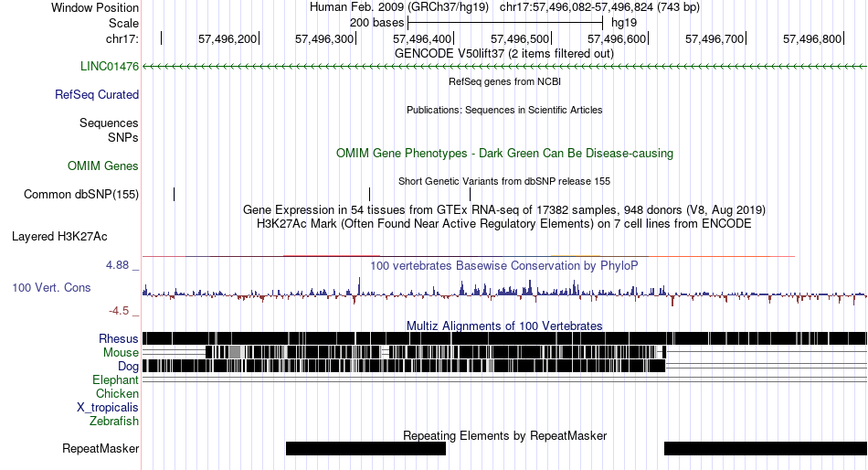
Task: Click the Common dbSNP(155) track label
Action: 80,195
